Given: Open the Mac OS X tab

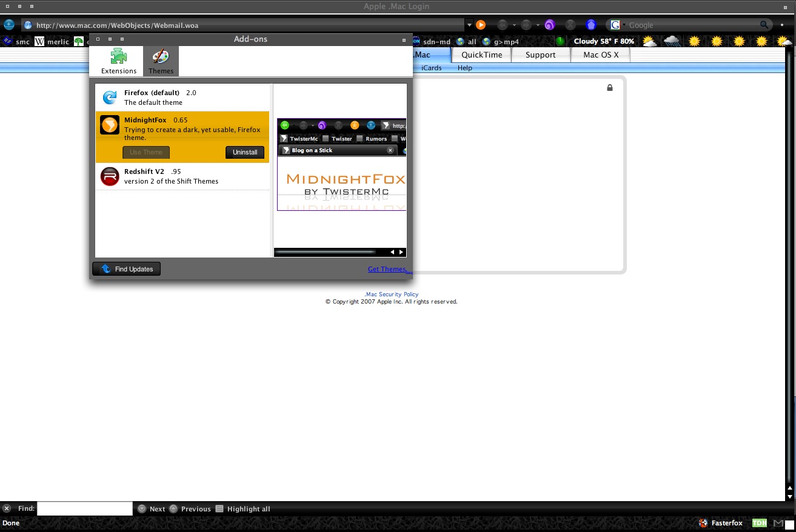Looking at the screenshot, I should 601,55.
